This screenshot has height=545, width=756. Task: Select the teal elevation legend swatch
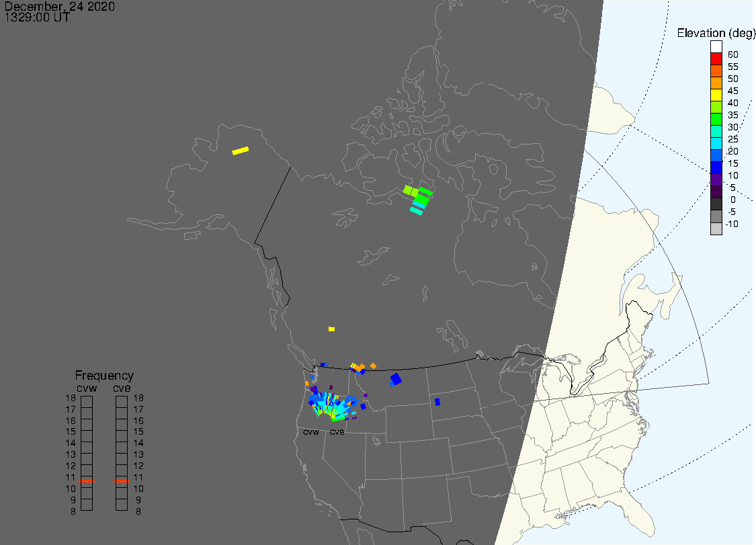(x=716, y=131)
